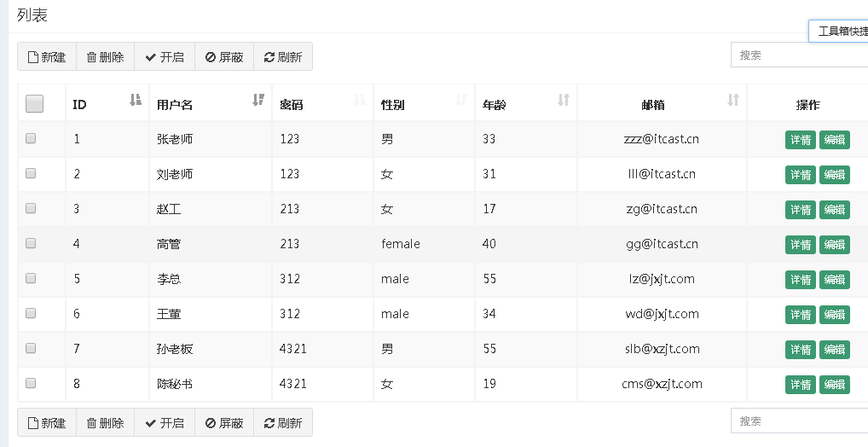Screen dimensions: 868x447
Task: Sort by 用户名 column sort icon
Action: pos(258,100)
